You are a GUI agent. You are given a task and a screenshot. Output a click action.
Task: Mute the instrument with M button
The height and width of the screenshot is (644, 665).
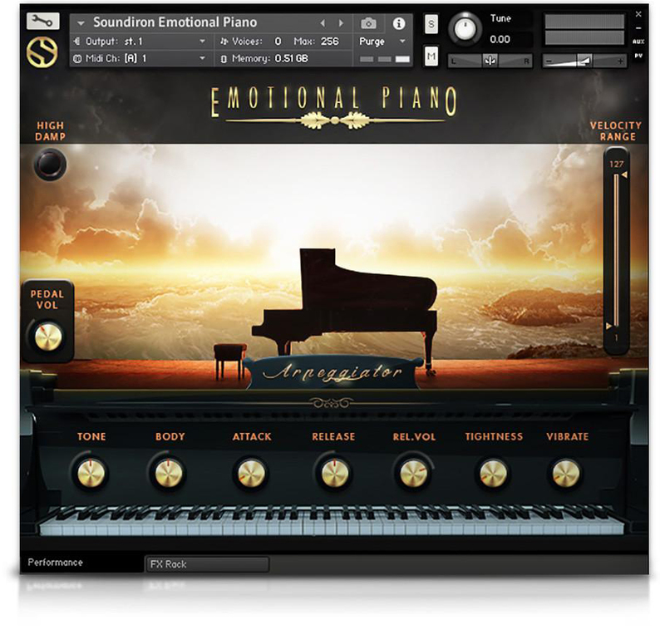(431, 57)
